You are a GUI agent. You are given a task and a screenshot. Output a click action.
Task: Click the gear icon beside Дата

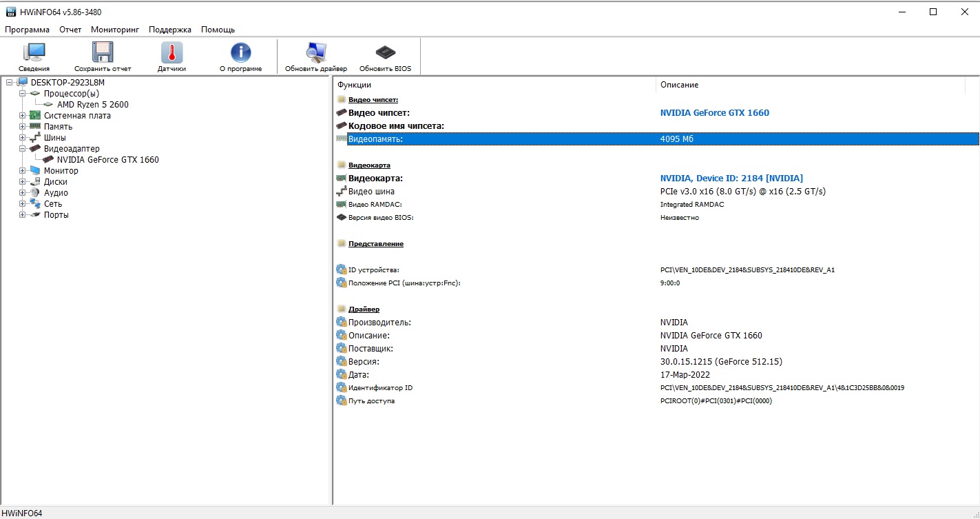click(342, 374)
